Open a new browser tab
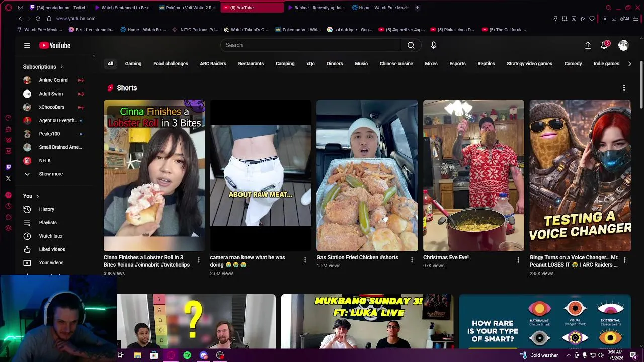 pyautogui.click(x=417, y=8)
